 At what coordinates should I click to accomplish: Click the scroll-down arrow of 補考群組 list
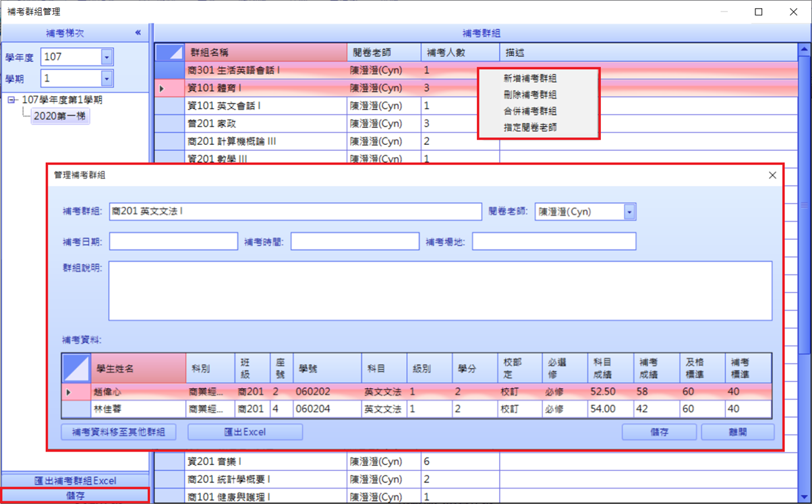(805, 498)
